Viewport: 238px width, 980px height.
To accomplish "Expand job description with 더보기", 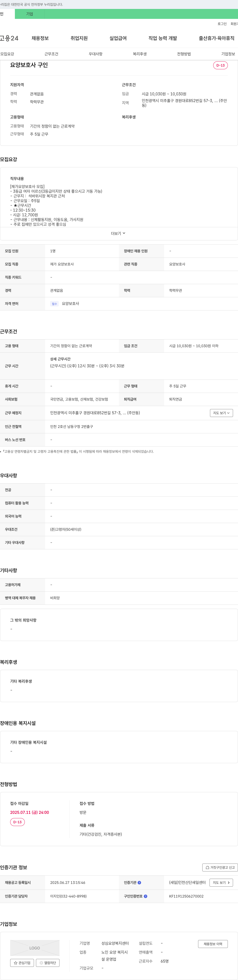I will click(118, 234).
